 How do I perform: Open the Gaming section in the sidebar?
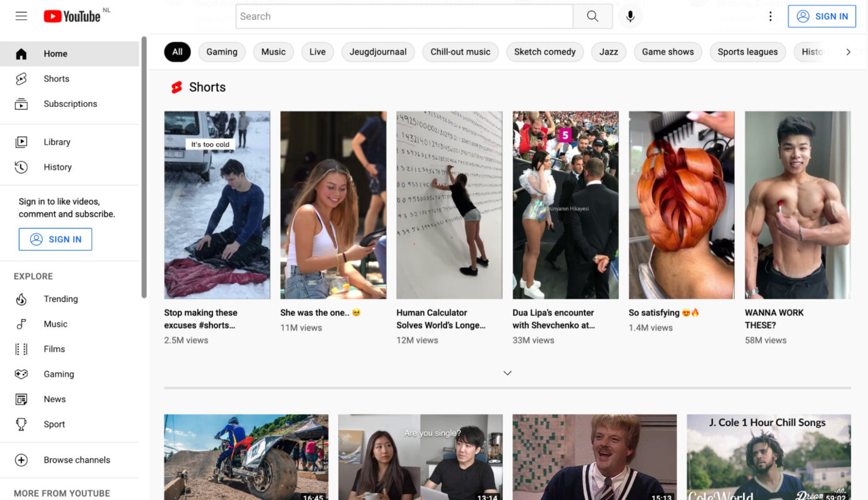pyautogui.click(x=59, y=374)
